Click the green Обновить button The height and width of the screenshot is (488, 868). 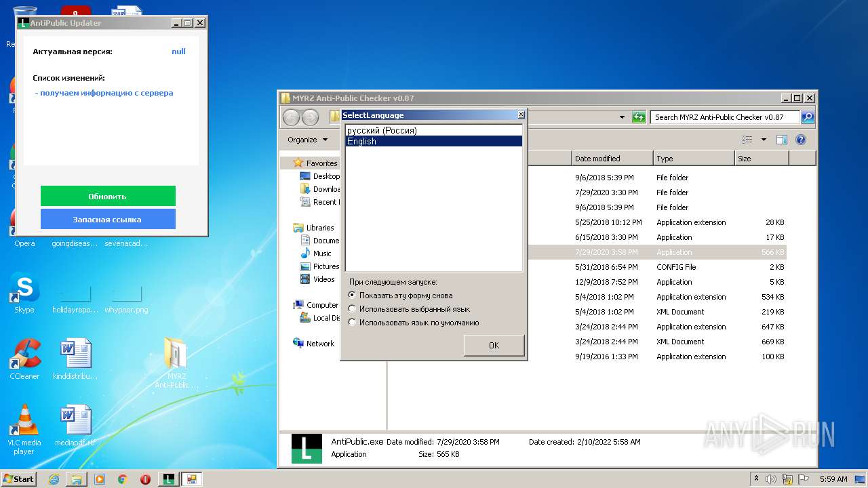[108, 196]
